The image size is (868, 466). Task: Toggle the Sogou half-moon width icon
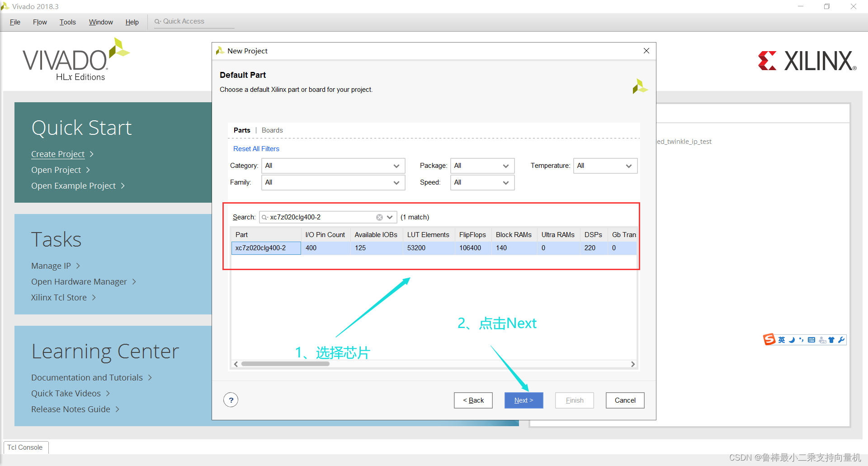pyautogui.click(x=792, y=340)
